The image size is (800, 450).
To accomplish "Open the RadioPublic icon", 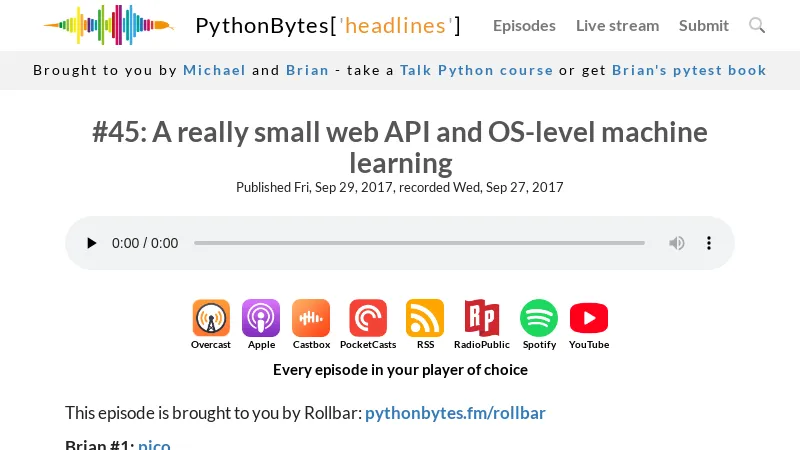I will [x=481, y=319].
